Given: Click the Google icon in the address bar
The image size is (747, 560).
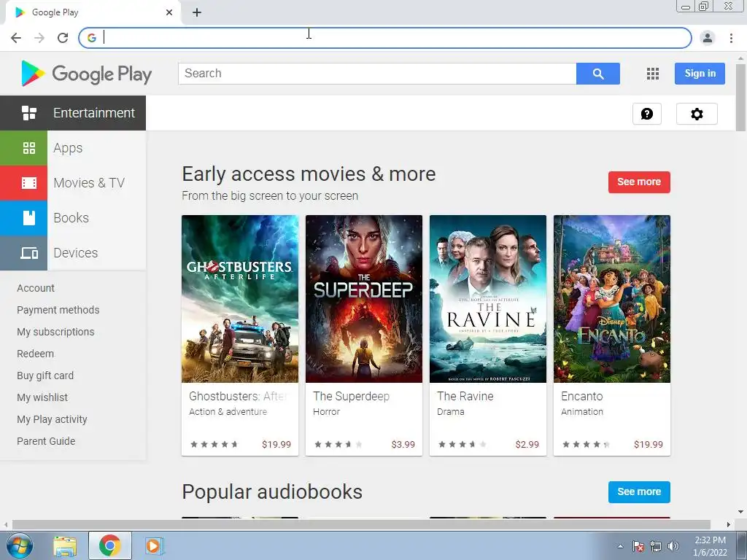Looking at the screenshot, I should 91,38.
